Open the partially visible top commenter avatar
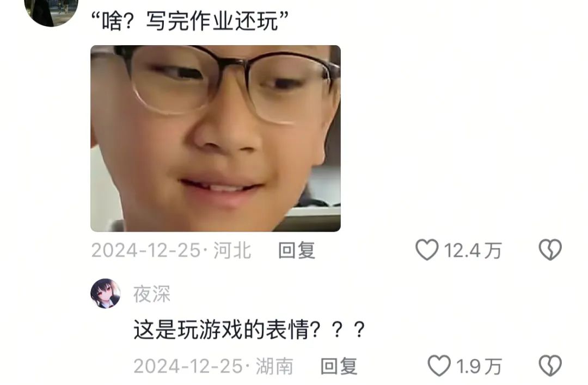Screen dimensions: 588x385 pos(51,11)
